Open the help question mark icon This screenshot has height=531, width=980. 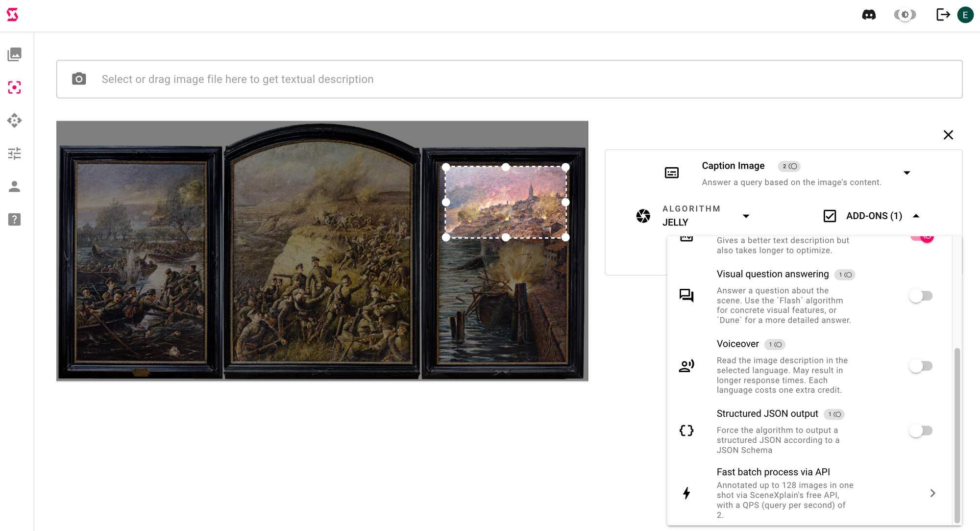pyautogui.click(x=15, y=219)
